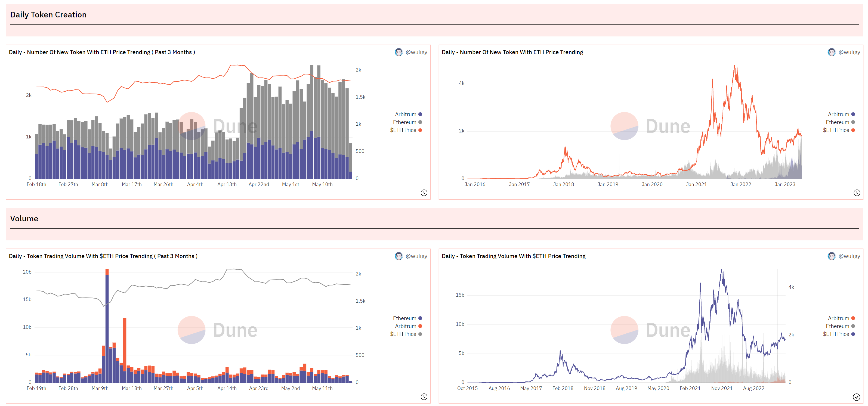868x406 pixels.
Task: Click the checkmark status icon in the bottom-right chart
Action: click(856, 397)
